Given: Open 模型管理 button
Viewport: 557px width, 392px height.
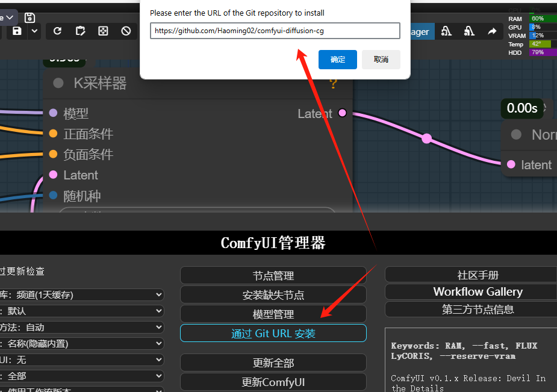Looking at the screenshot, I should [273, 314].
